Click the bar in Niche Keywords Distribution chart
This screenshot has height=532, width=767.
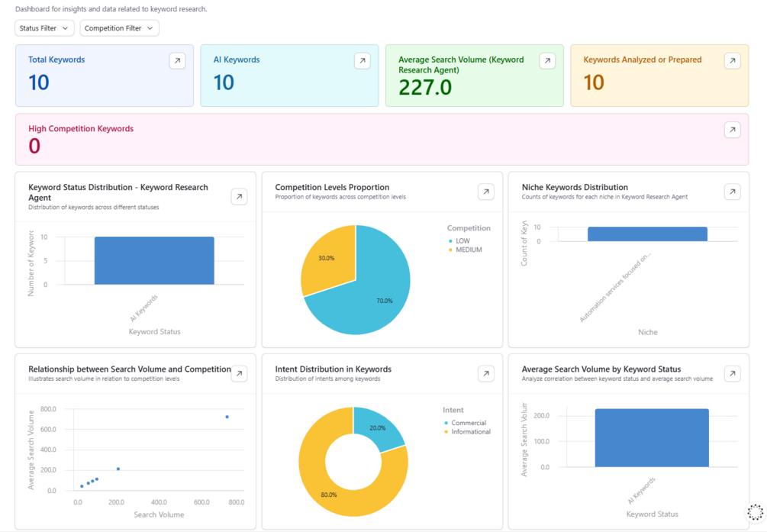pyautogui.click(x=647, y=234)
